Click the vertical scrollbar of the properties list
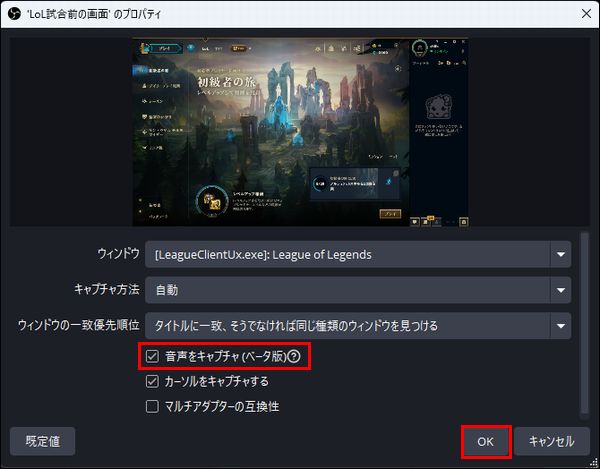This screenshot has height=469, width=600. tap(584, 321)
